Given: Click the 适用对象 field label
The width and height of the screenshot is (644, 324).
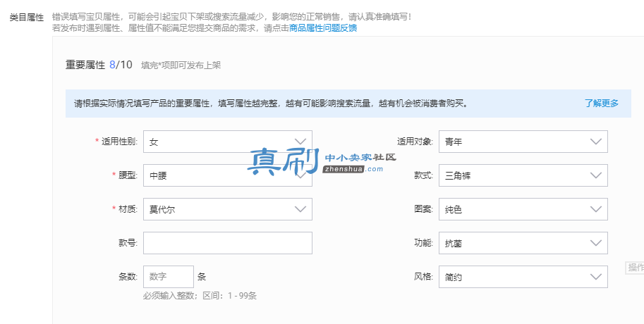Looking at the screenshot, I should pos(415,142).
